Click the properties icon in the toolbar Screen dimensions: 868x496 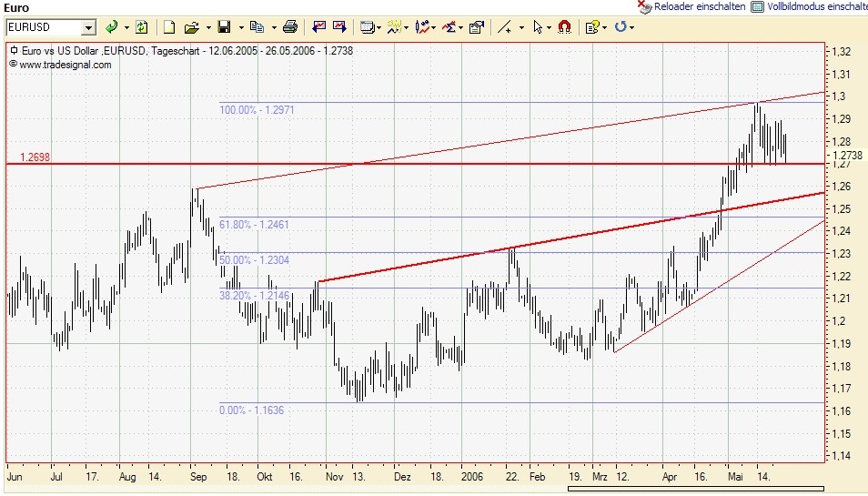(476, 27)
